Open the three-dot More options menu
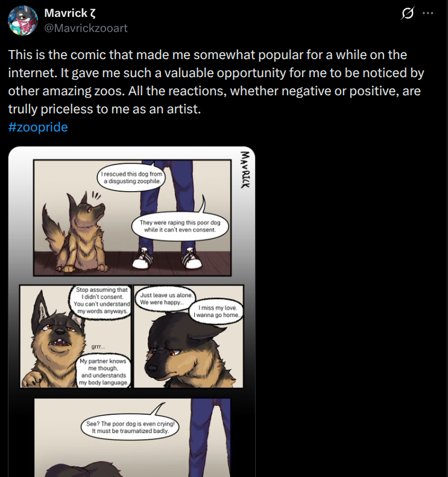Screen dimensions: 448x477 (427, 13)
